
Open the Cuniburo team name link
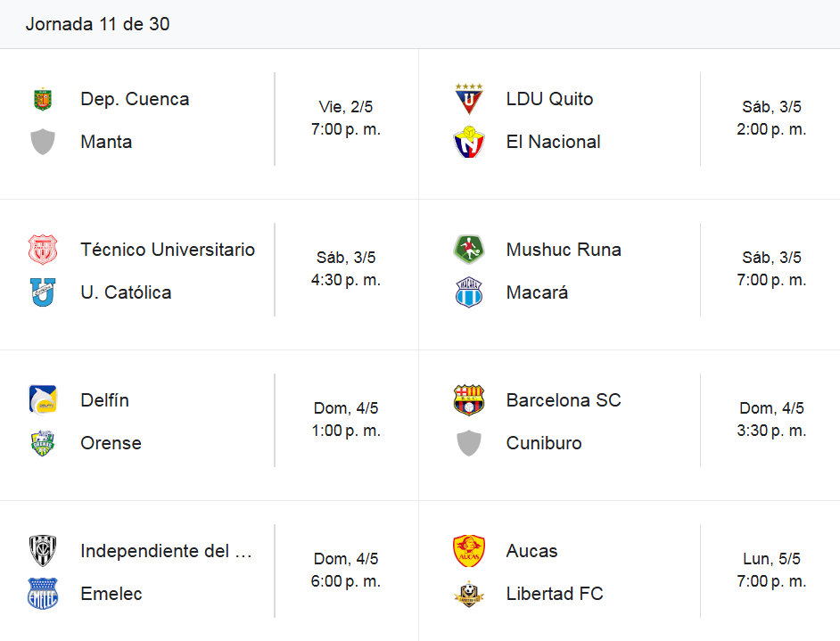click(544, 443)
